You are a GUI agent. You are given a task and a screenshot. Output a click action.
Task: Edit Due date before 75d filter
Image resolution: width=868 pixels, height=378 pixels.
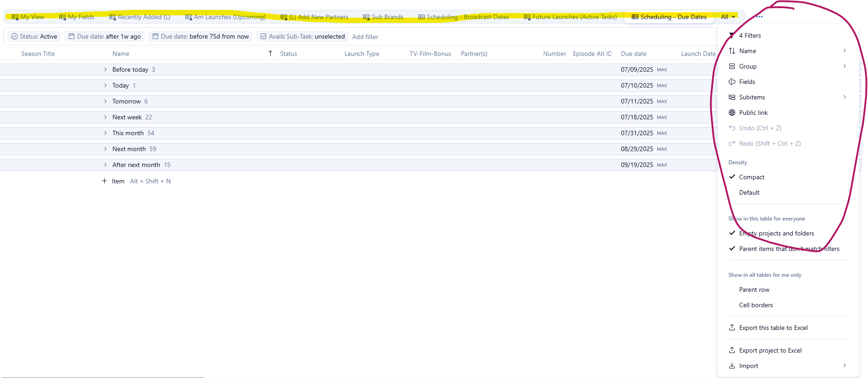pyautogui.click(x=200, y=36)
